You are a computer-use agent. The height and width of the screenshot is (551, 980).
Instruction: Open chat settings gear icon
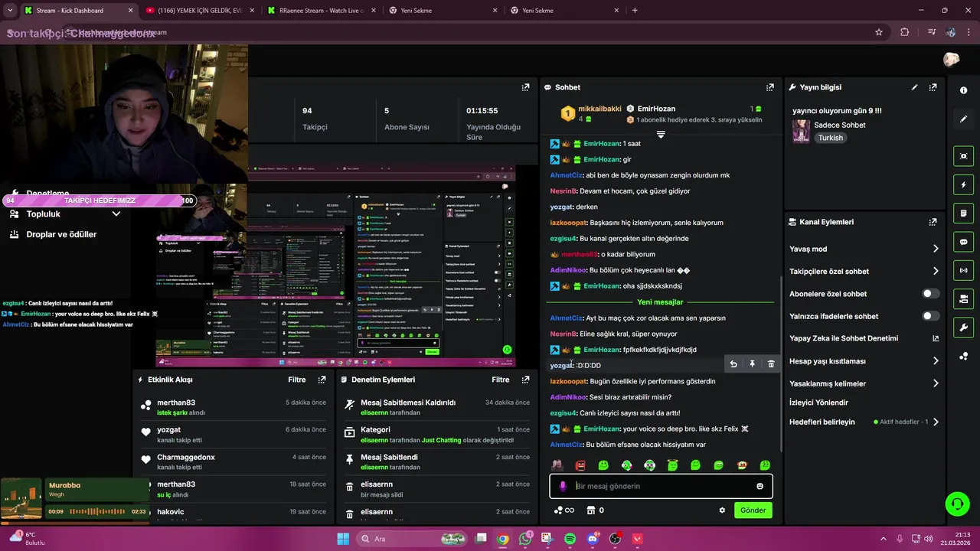722,510
